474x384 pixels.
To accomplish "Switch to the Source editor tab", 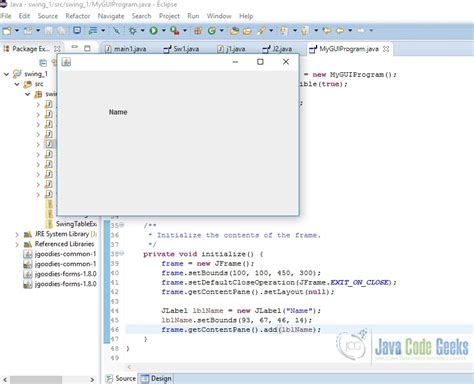I will (121, 379).
